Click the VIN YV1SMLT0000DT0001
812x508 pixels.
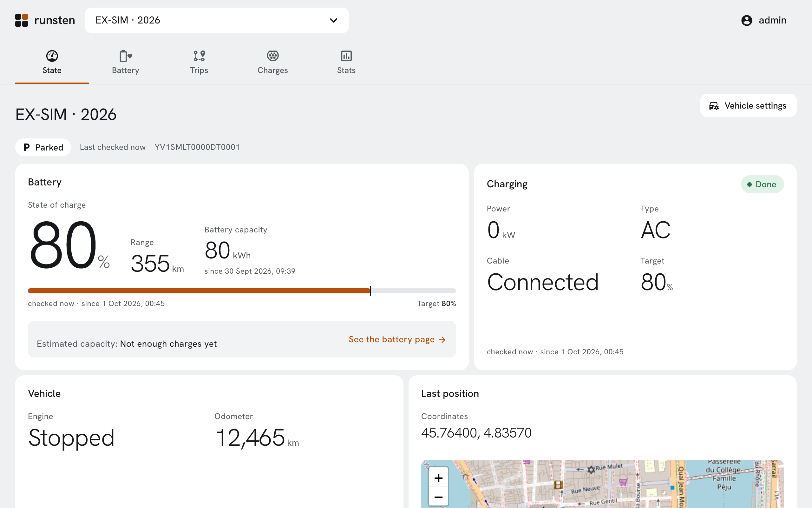coord(197,147)
